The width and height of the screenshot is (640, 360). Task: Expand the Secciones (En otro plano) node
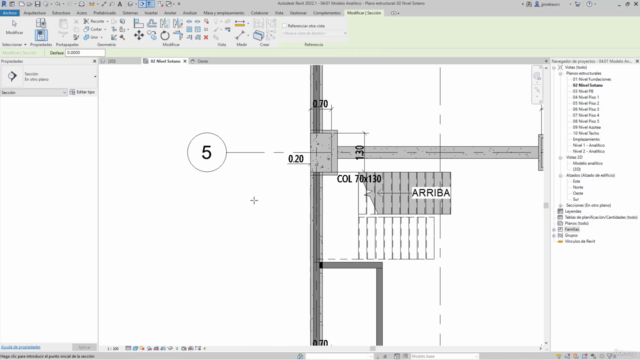point(560,205)
